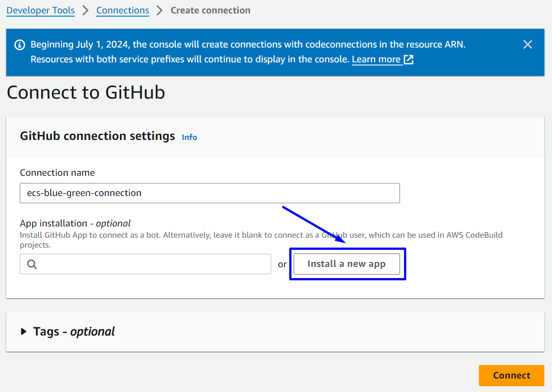
Task: Click the chevron after Connections breadcrumb
Action: [160, 10]
